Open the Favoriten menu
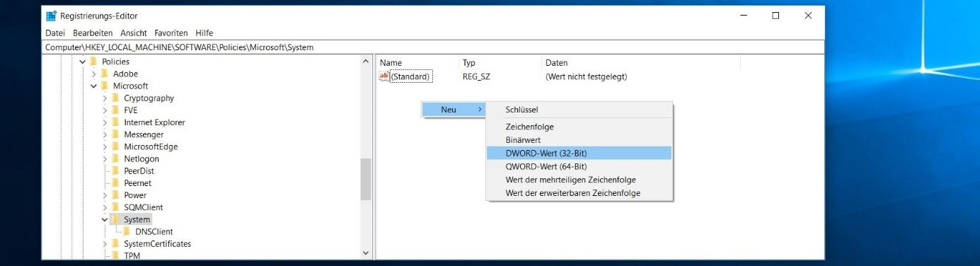This screenshot has height=266, width=980. [171, 33]
